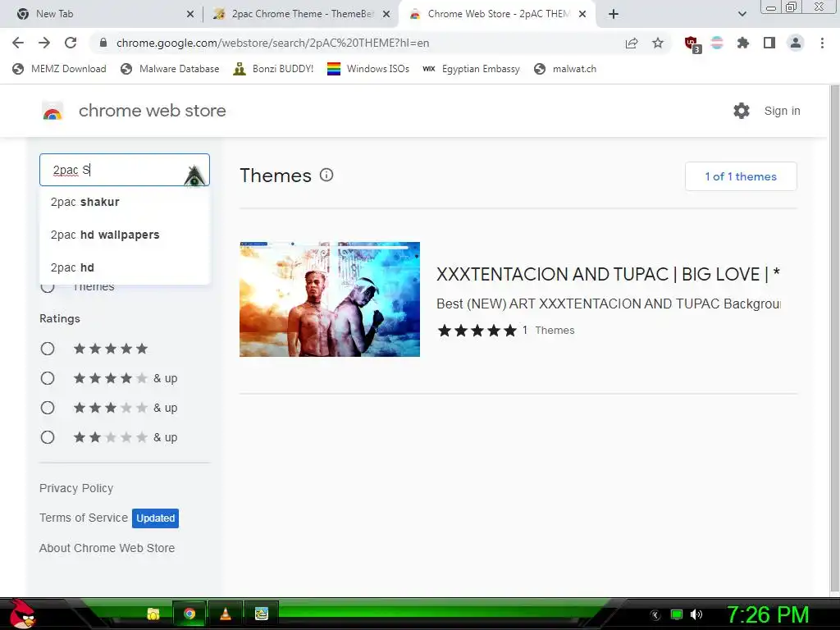The width and height of the screenshot is (840, 630).
Task: Bookmark this tab with star icon
Action: pyautogui.click(x=658, y=43)
